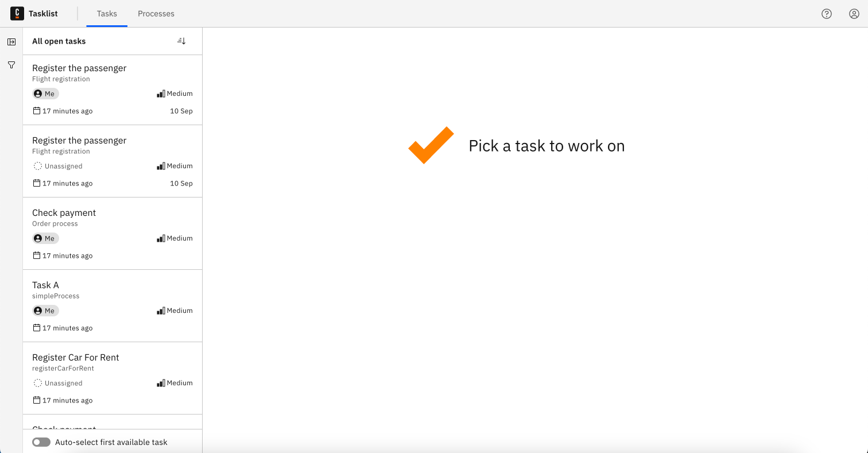The height and width of the screenshot is (453, 868).
Task: Click the Unassigned circle on Register Car For Rent
Action: [x=37, y=382]
